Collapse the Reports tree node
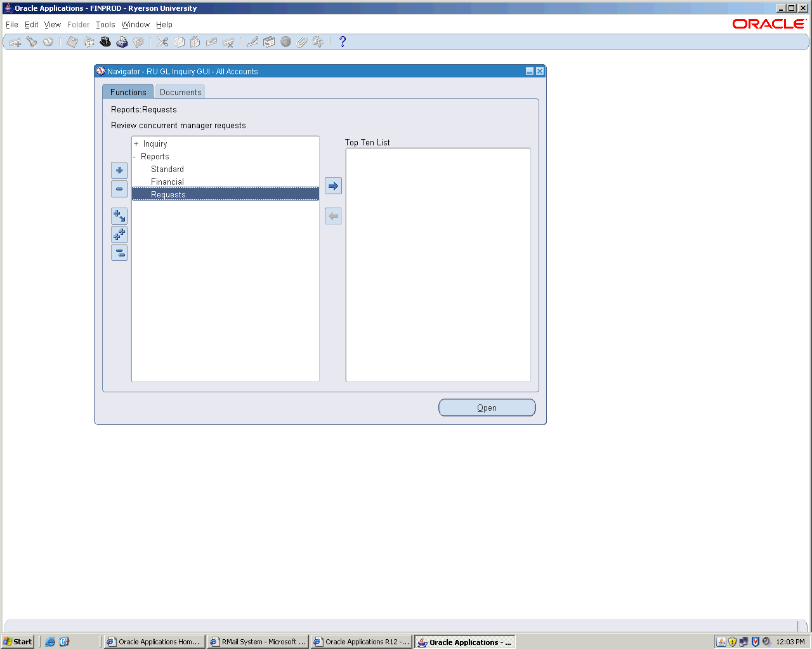The width and height of the screenshot is (812, 650). pyautogui.click(x=134, y=157)
